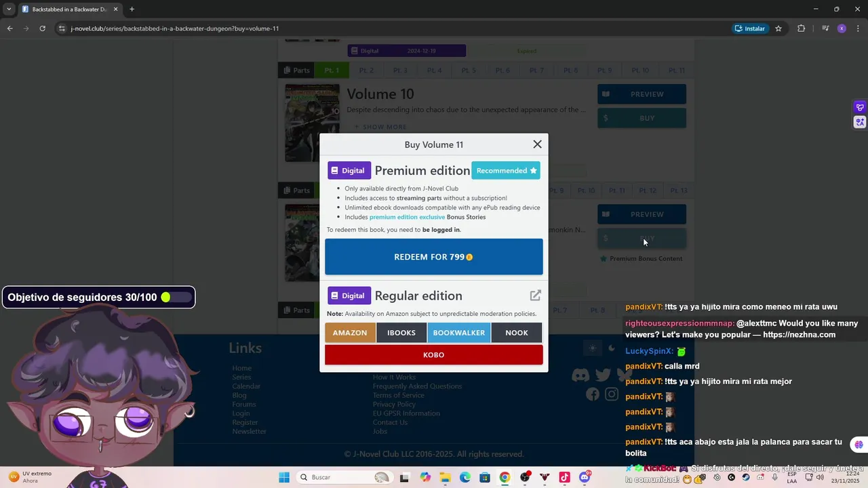Screen dimensions: 868x488
Task: Open Microsoft Edge from the taskbar
Action: (x=465, y=477)
